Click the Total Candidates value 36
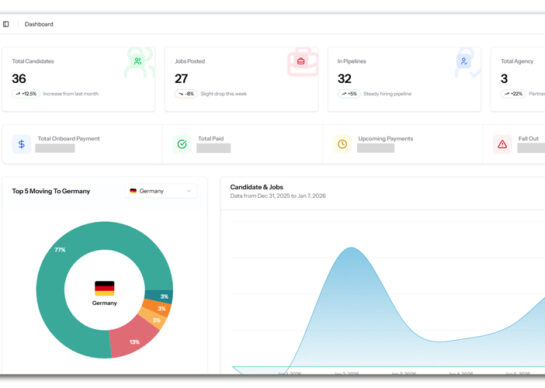 click(19, 79)
